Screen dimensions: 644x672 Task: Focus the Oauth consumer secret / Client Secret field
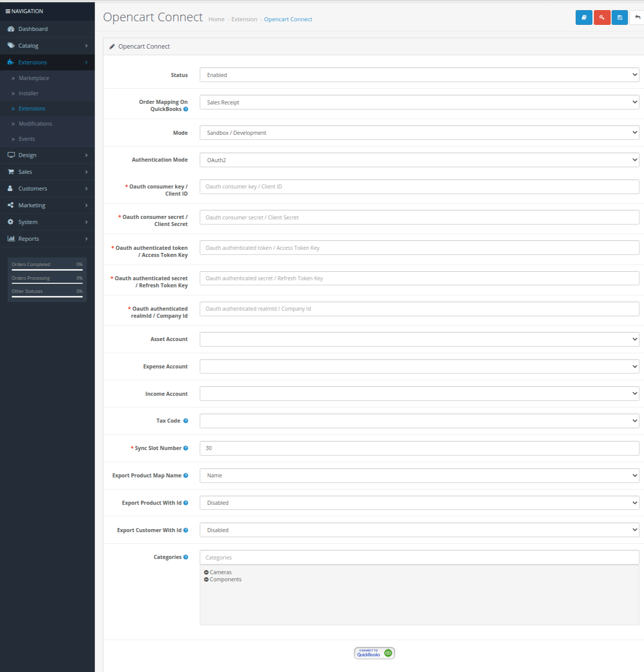pos(419,217)
